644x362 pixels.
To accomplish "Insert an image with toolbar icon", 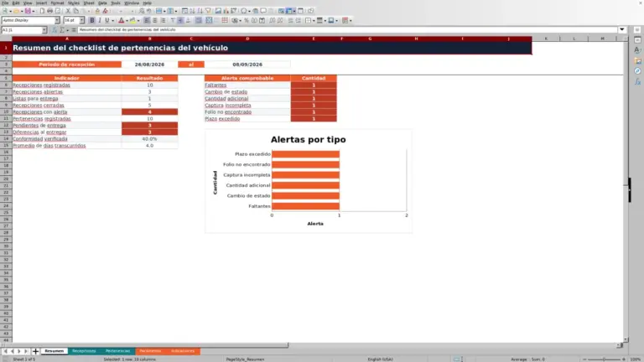I will (x=218, y=11).
